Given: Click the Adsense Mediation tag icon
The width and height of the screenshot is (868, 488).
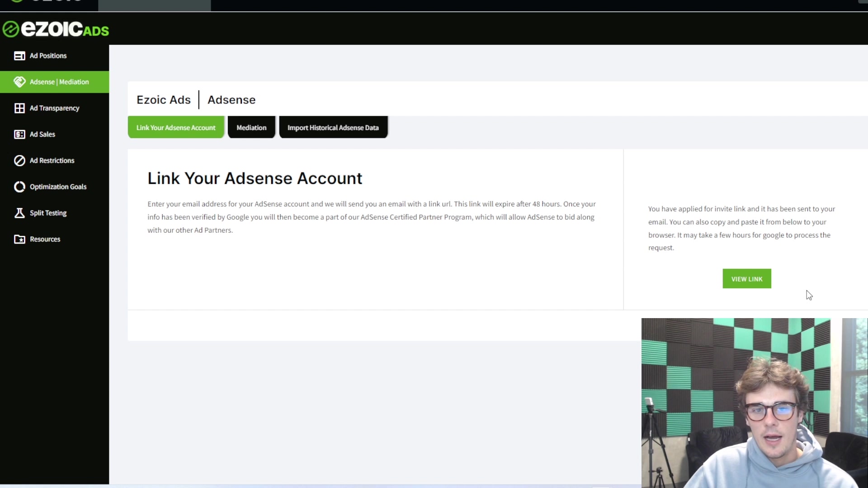Looking at the screenshot, I should (x=19, y=82).
